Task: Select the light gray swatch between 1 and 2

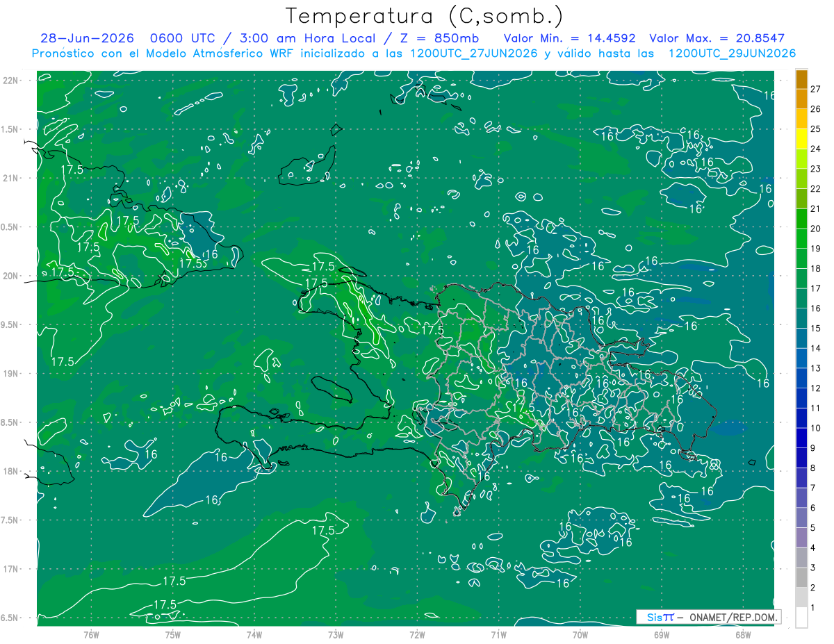Action: (801, 597)
